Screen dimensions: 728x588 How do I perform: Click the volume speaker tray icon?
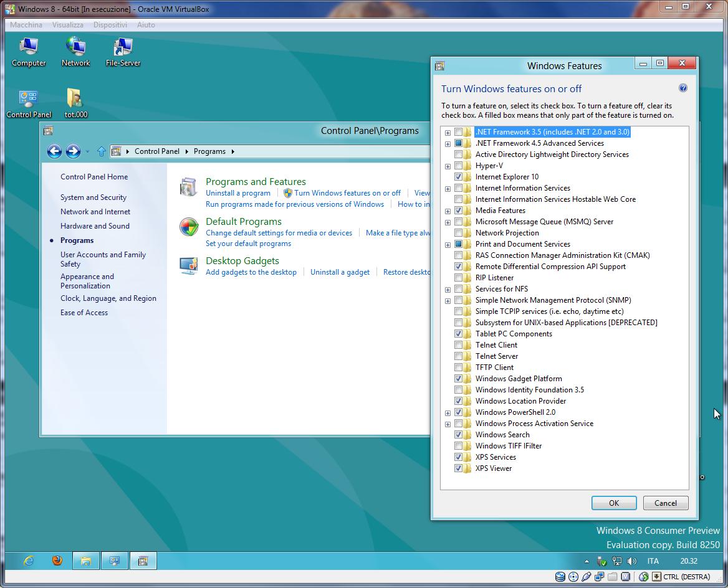(x=631, y=561)
